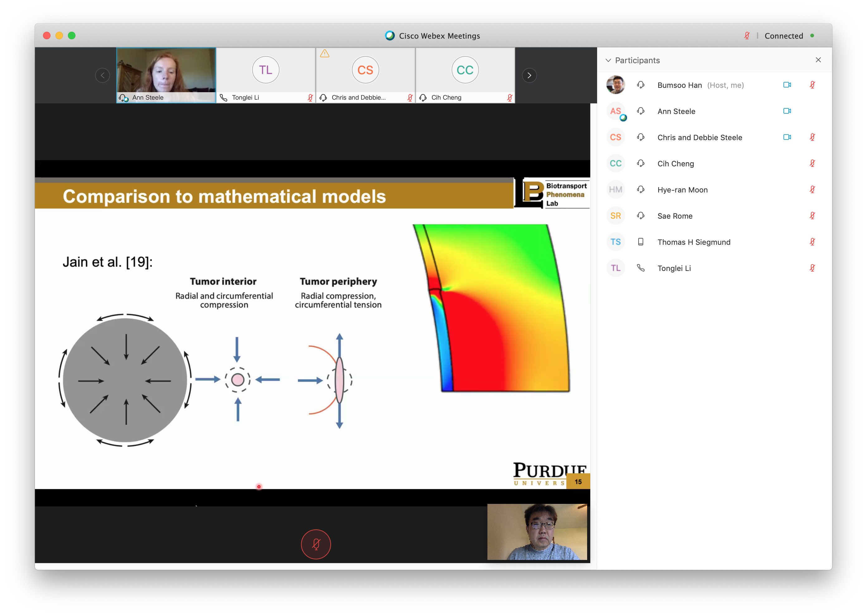
Task: Select Chris and Debbie's CS video tile
Action: (365, 75)
